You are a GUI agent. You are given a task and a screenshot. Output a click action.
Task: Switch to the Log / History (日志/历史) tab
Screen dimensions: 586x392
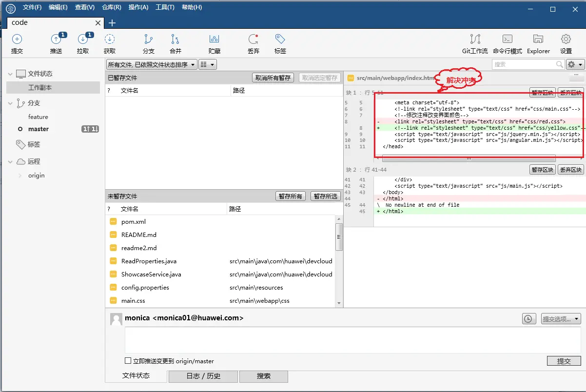pos(203,376)
